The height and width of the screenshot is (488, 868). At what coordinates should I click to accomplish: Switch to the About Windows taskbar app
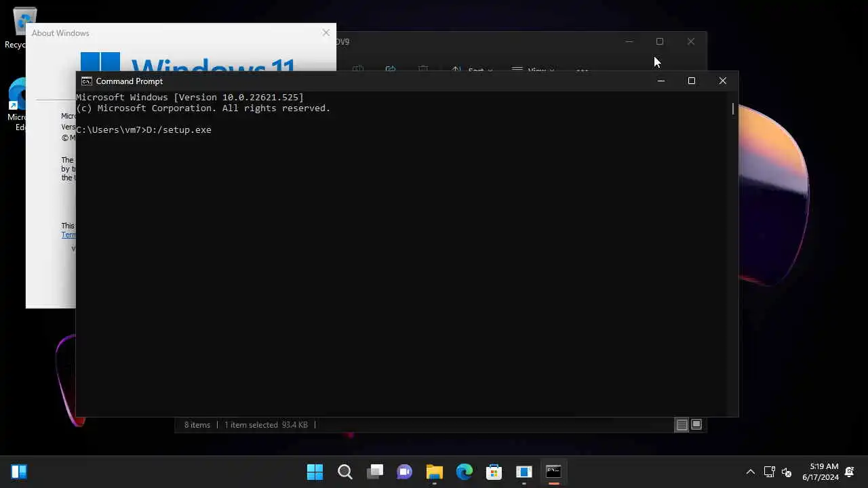(524, 472)
